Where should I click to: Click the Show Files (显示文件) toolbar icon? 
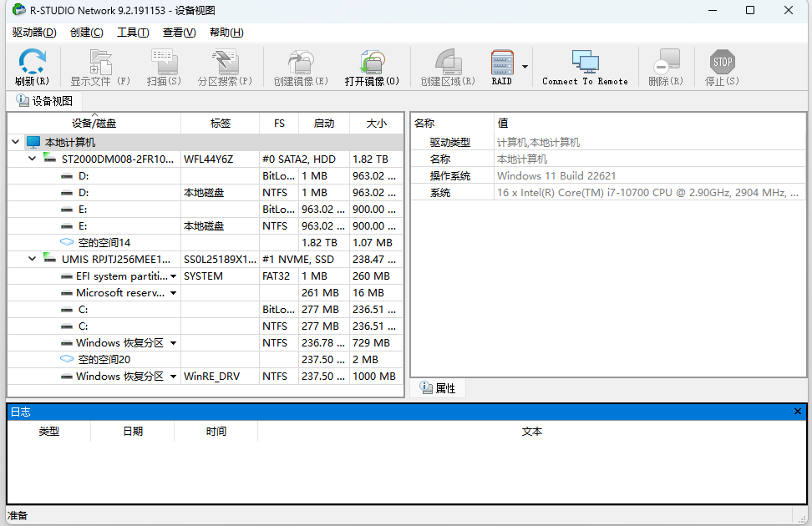point(100,62)
